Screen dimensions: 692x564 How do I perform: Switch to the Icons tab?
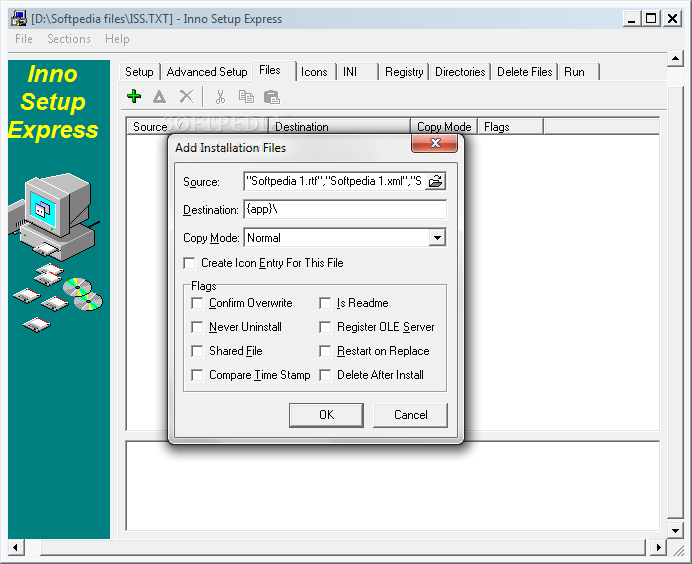[x=314, y=72]
